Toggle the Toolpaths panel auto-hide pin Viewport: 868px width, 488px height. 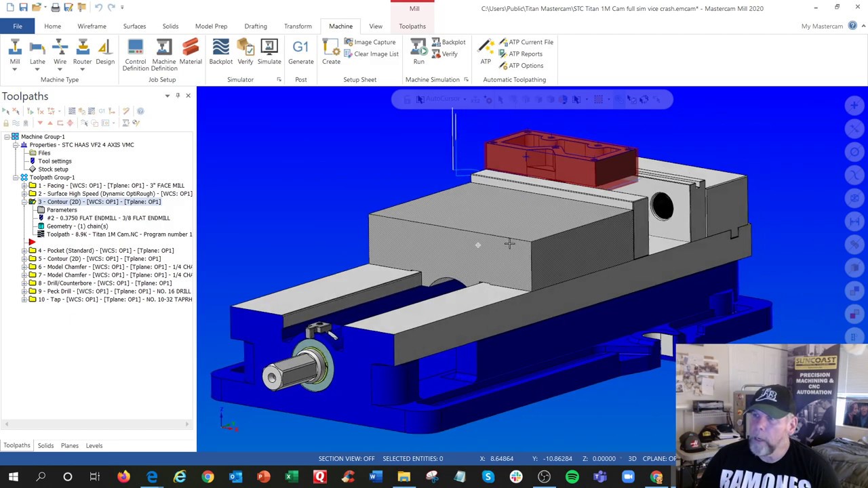click(x=178, y=96)
